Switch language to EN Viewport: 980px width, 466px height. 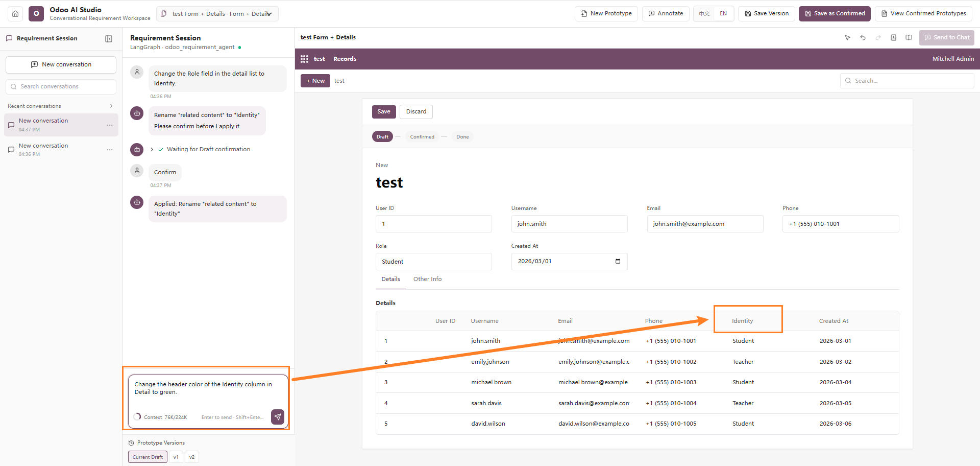(723, 14)
